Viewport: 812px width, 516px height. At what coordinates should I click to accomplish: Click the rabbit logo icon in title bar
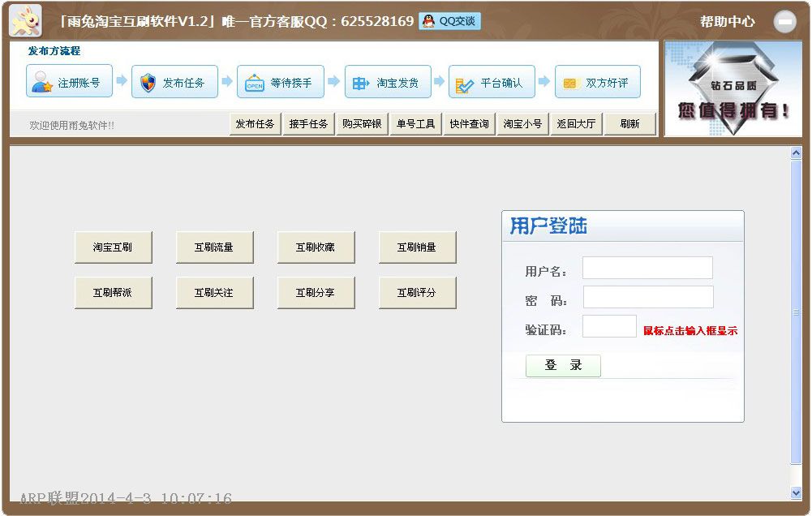coord(26,21)
